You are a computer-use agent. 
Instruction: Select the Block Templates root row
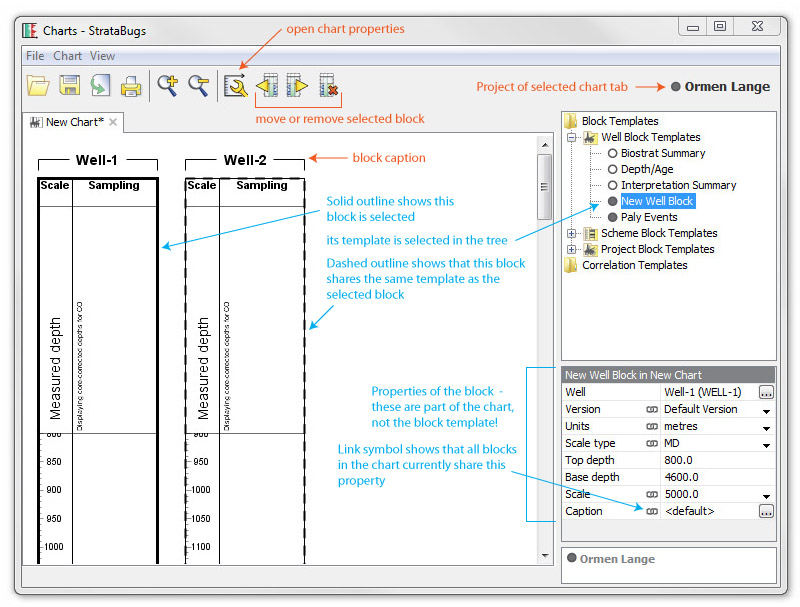(x=620, y=121)
